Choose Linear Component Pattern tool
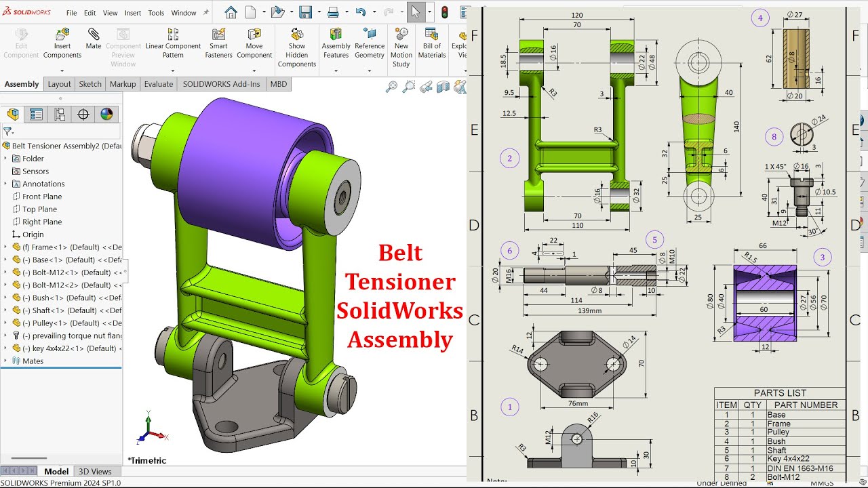The width and height of the screenshot is (868, 488). pos(173,43)
